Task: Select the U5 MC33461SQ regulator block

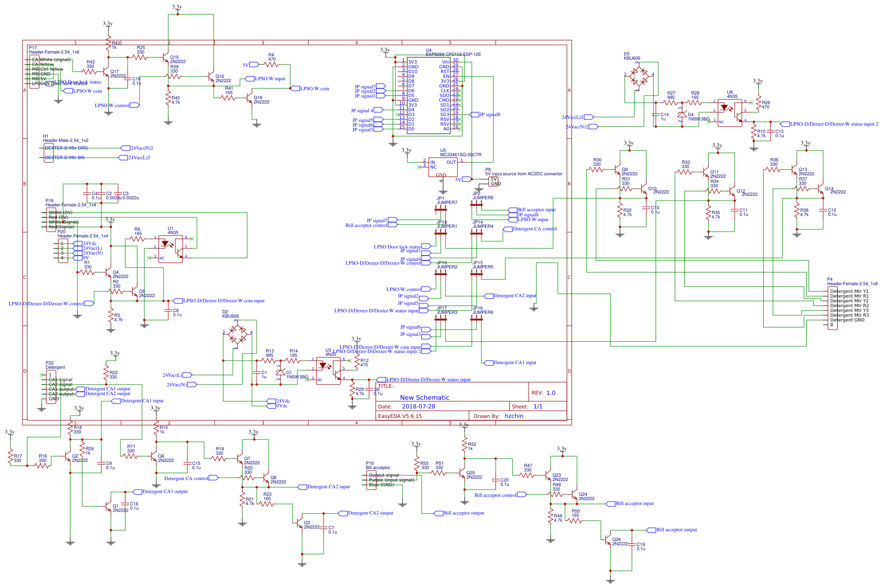Action: click(443, 167)
